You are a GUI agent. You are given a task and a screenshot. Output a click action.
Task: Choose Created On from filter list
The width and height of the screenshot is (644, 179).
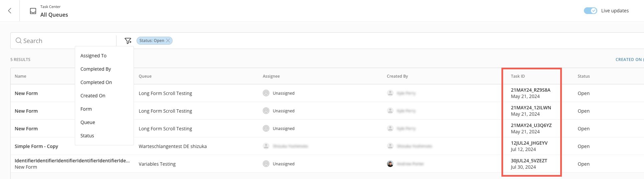click(93, 96)
